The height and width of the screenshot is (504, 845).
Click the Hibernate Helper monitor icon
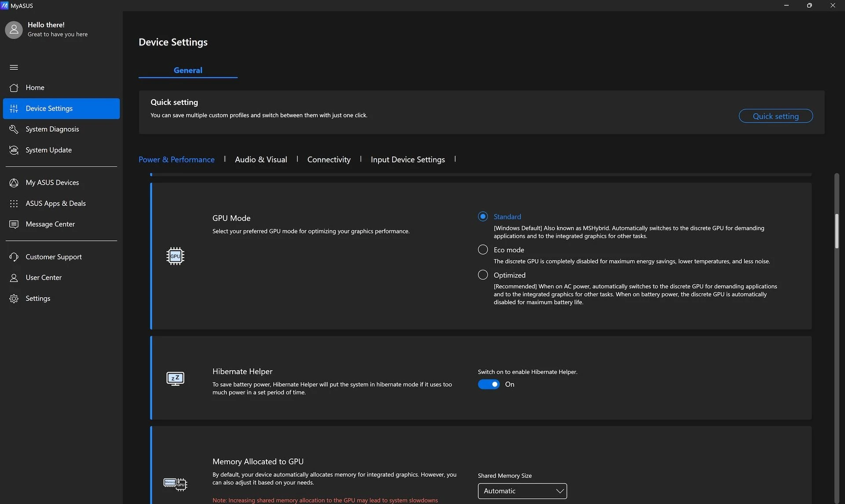tap(175, 378)
